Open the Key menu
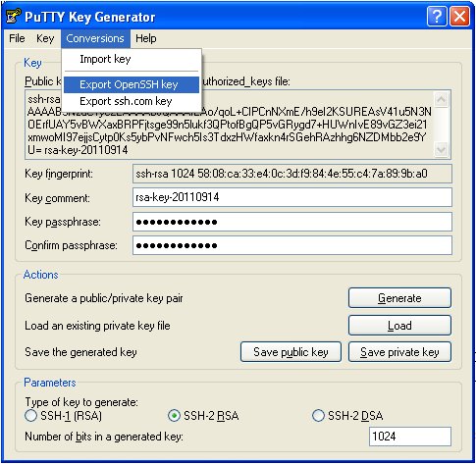This screenshot has height=464, width=476. [45, 38]
